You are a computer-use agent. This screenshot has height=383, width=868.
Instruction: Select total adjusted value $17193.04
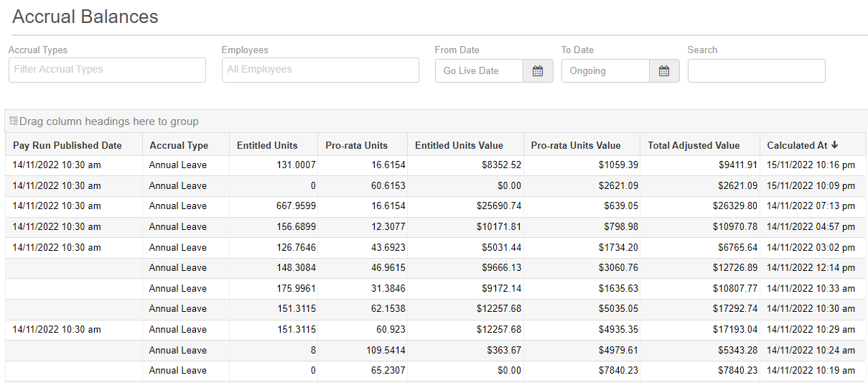click(735, 329)
